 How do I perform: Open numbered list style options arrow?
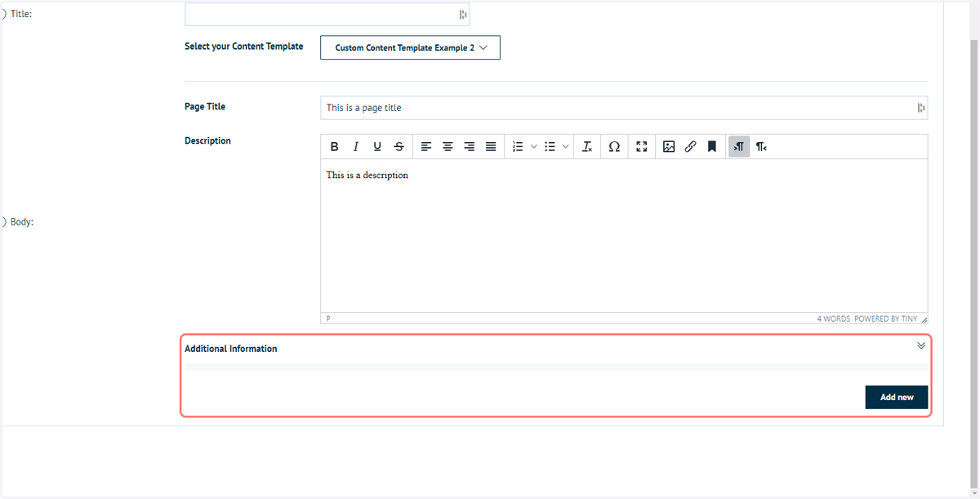(533, 147)
